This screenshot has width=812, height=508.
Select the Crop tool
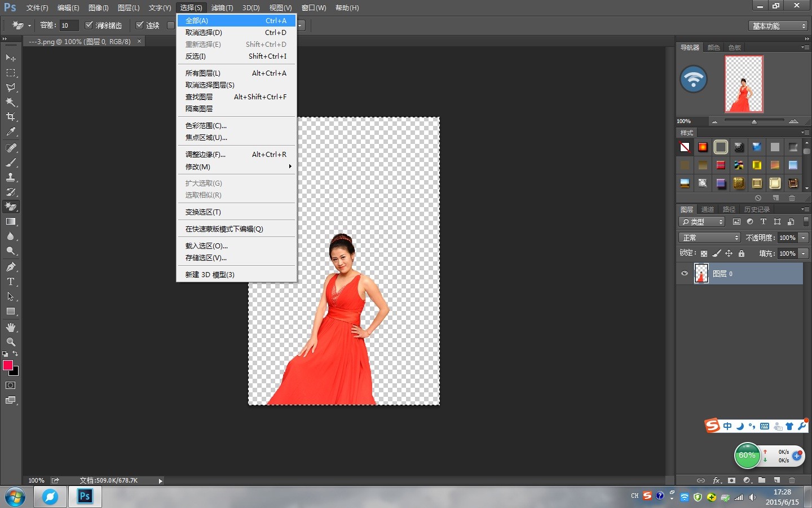[x=11, y=117]
